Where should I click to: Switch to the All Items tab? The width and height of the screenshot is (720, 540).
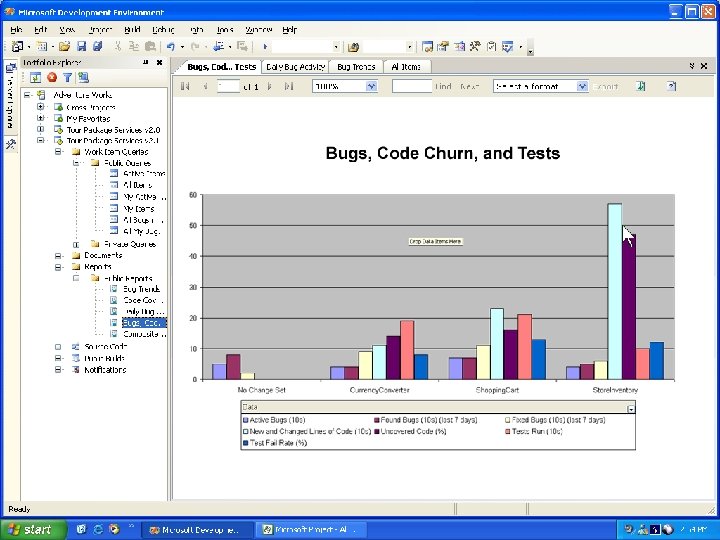point(406,67)
